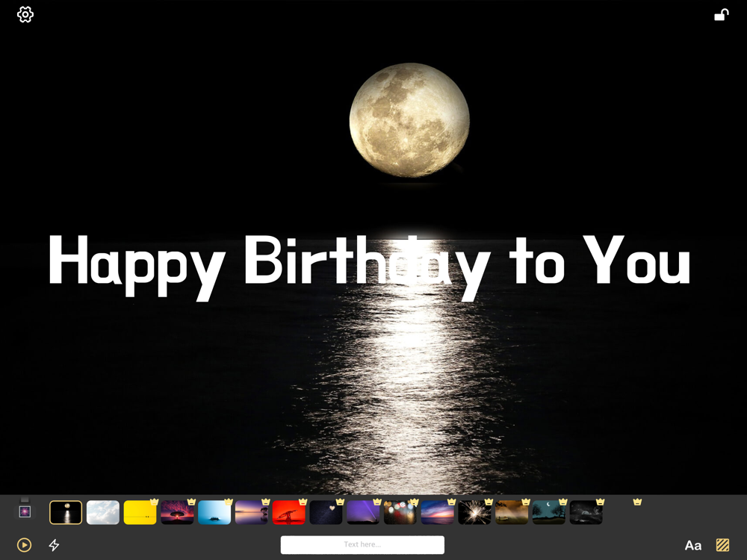Choose the white clouds background thumbnail

pyautogui.click(x=103, y=512)
